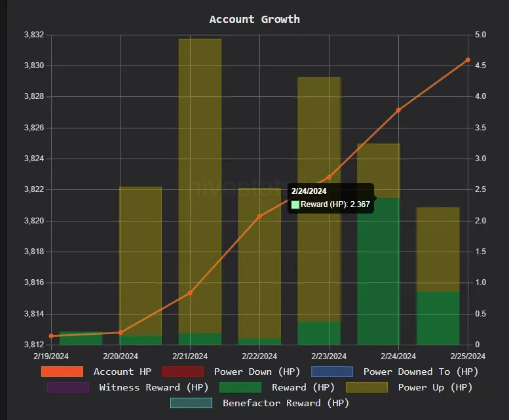Viewport: 509px width, 420px height.
Task: Click the small green Reward bar after 2/19/2024
Action: click(81, 338)
